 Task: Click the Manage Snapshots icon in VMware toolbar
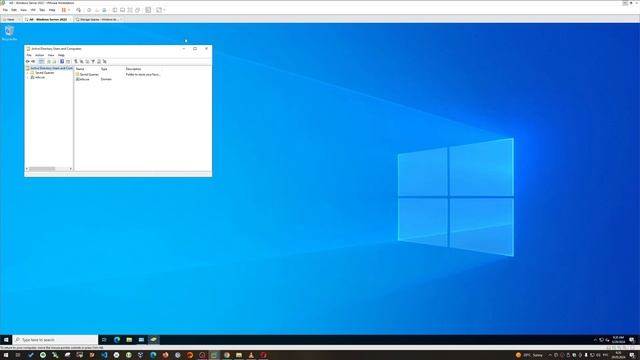click(x=104, y=10)
